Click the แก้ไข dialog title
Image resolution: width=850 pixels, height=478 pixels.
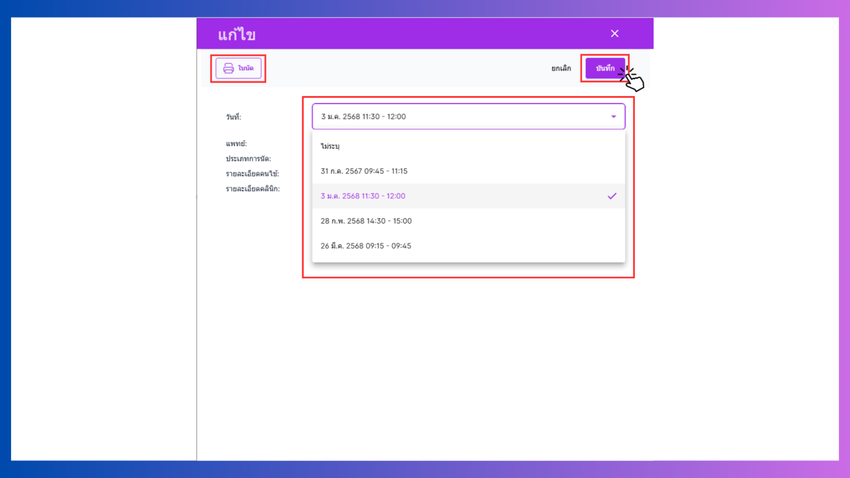236,35
